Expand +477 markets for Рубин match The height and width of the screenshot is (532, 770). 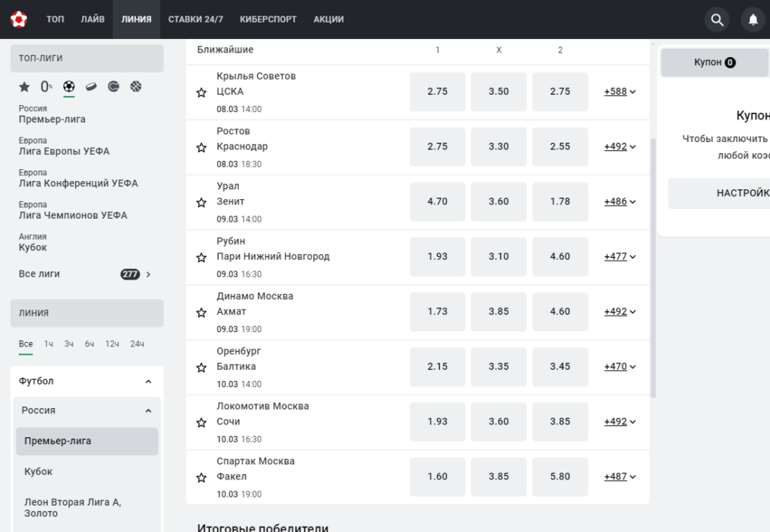coord(620,256)
